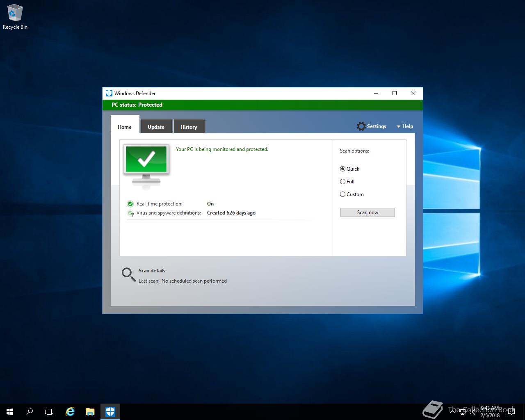Switch to the Update tab
The image size is (525, 420).
pos(156,127)
